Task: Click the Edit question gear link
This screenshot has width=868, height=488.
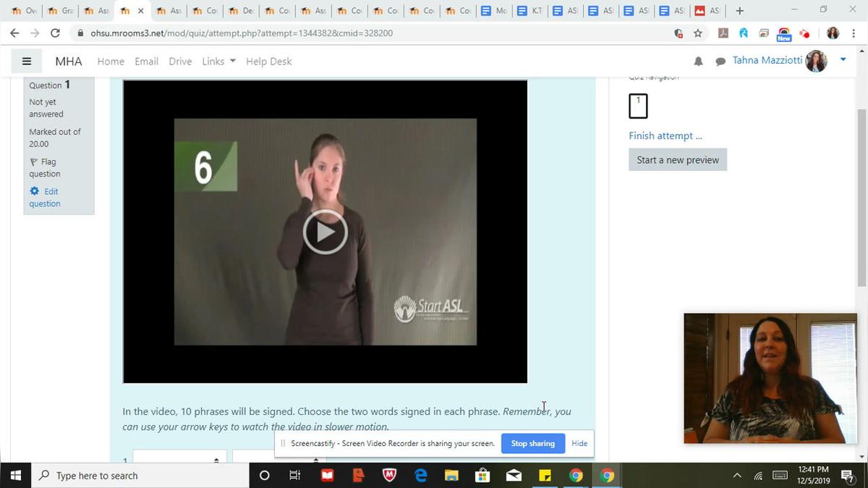Action: 44,198
